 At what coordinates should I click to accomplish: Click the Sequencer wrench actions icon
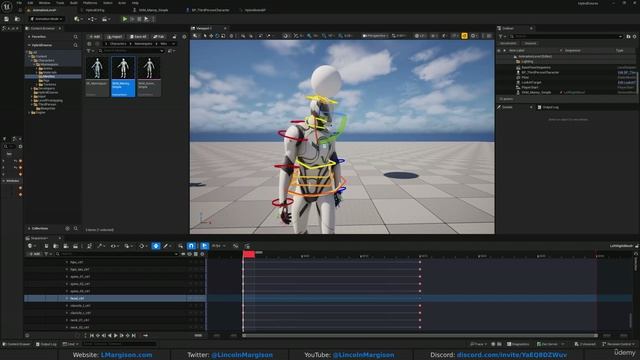pos(100,246)
